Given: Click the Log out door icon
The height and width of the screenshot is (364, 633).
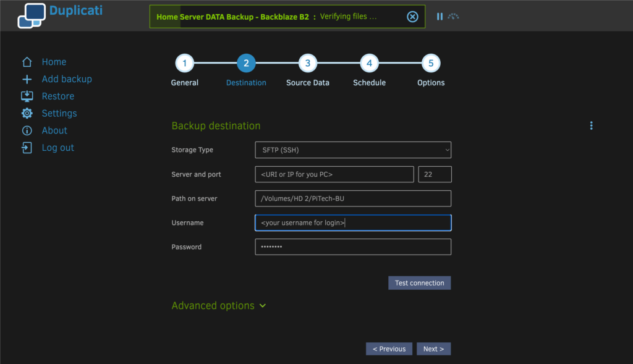Looking at the screenshot, I should (x=27, y=148).
